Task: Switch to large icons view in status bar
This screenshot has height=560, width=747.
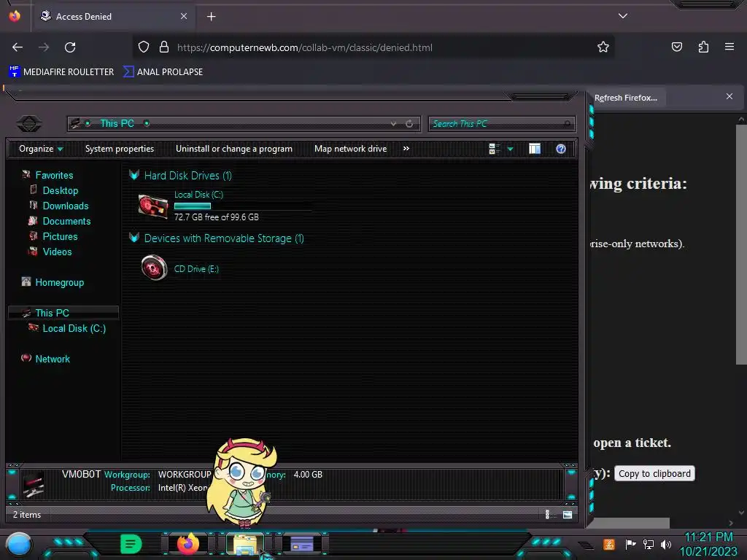Action: [x=567, y=514]
